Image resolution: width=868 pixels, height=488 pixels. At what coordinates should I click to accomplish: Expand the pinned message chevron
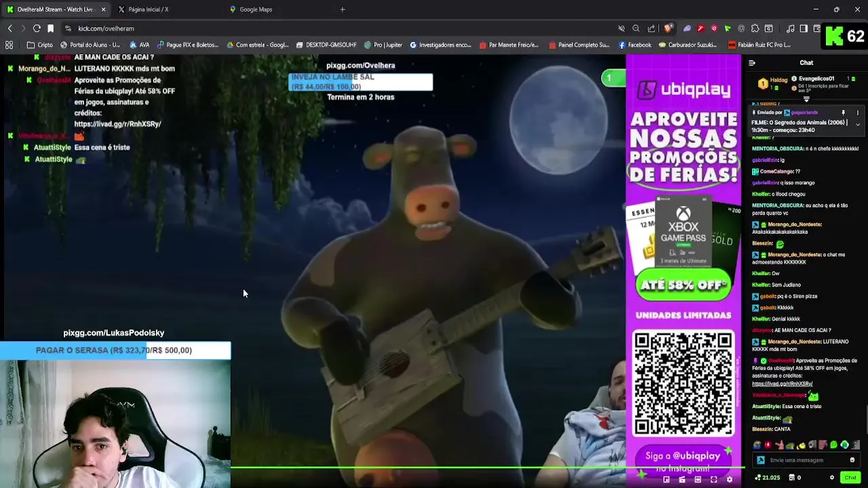click(x=857, y=125)
